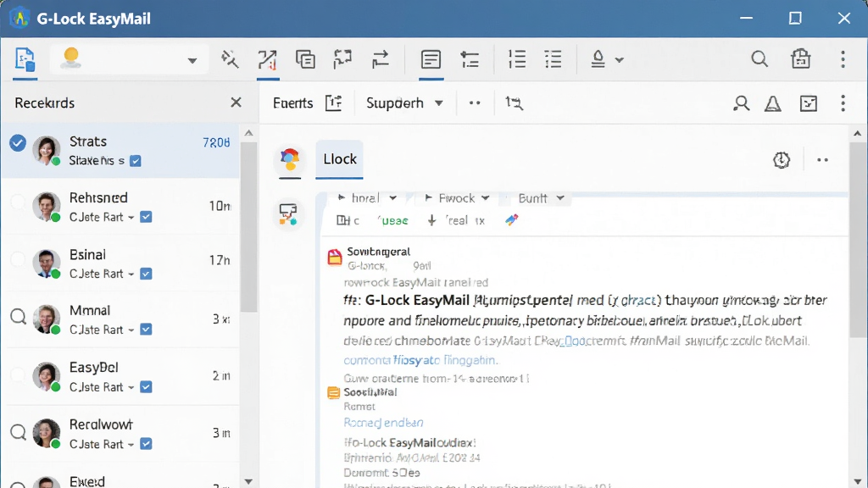Open secondary toolbar vertical dots menu

843,103
